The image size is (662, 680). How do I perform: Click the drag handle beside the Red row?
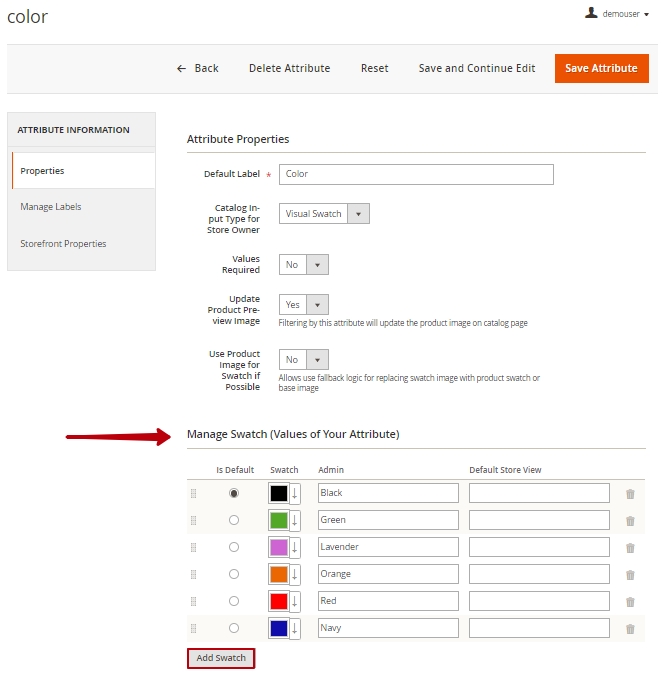point(194,601)
